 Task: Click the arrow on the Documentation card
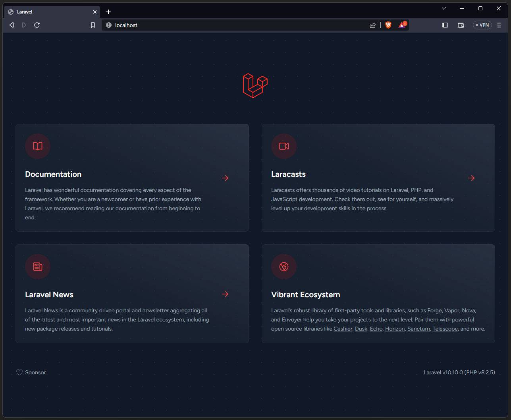225,178
